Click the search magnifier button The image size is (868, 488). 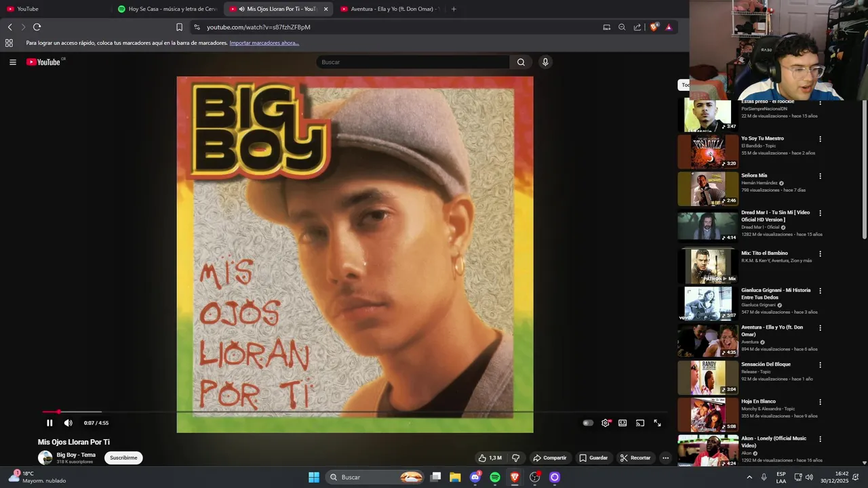pyautogui.click(x=521, y=62)
